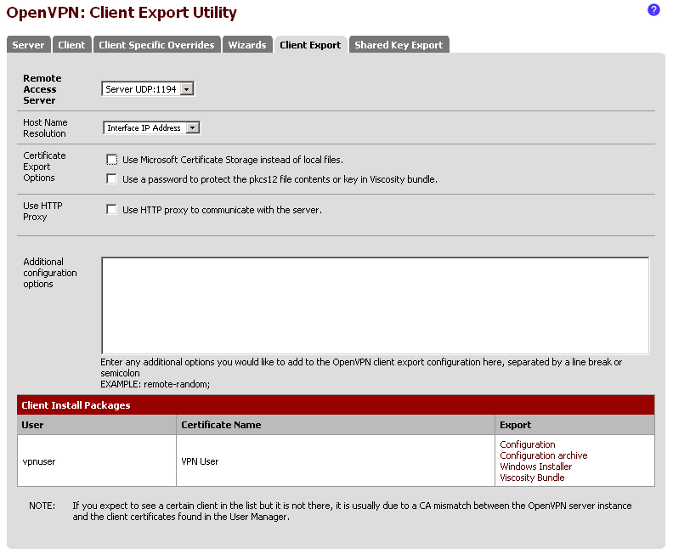This screenshot has width=673, height=554.
Task: Click the Certificate Export Options label
Action: (45, 167)
